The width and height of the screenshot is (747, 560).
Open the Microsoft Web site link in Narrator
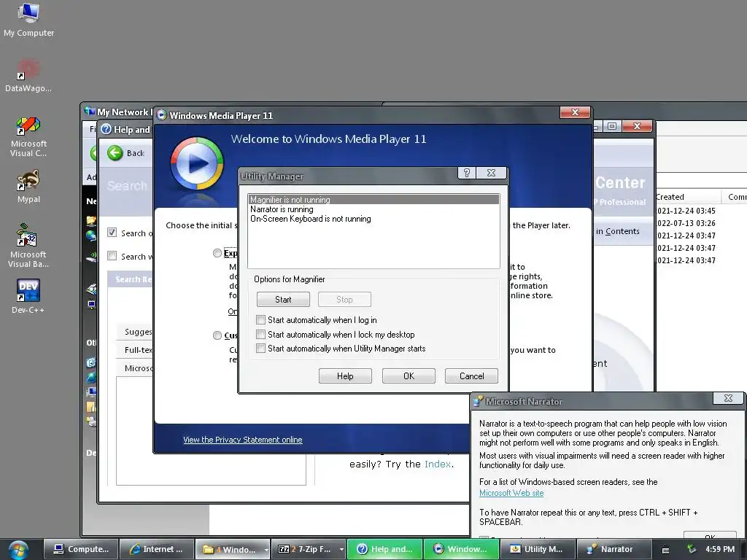tap(511, 493)
